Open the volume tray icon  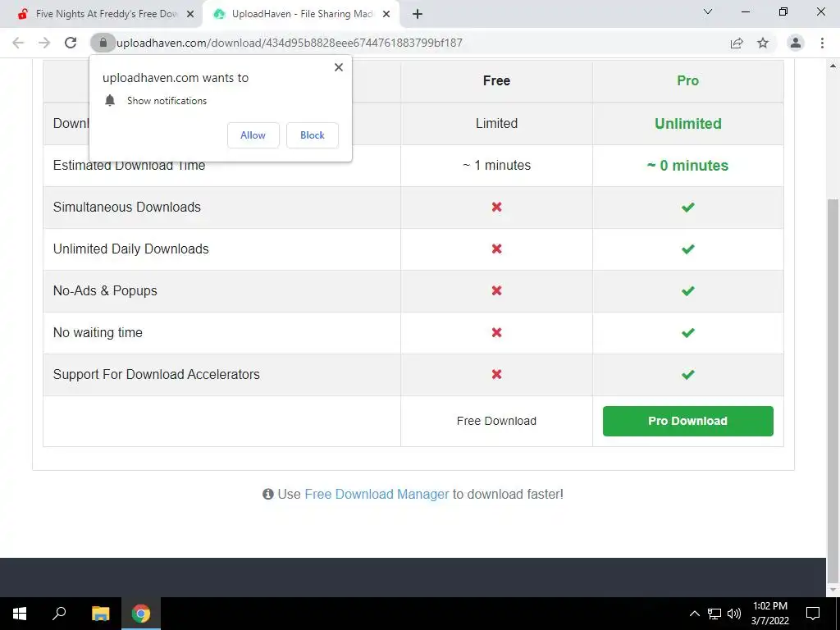point(734,614)
